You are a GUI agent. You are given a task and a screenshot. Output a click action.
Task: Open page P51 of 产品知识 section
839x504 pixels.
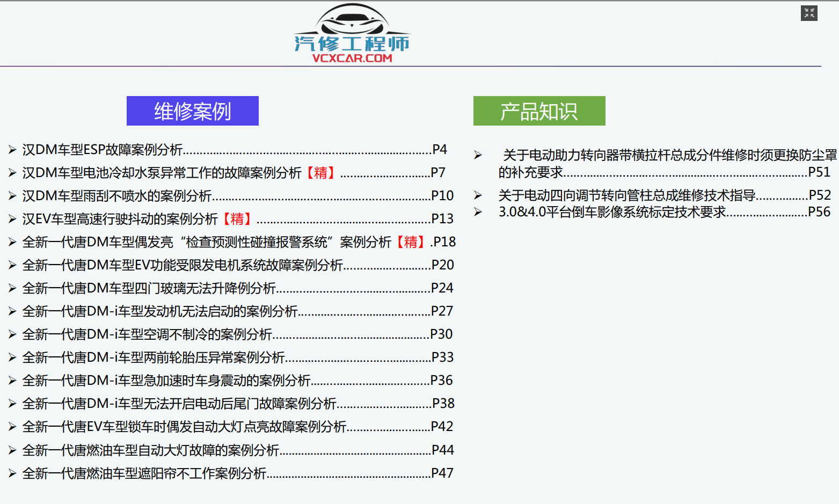pyautogui.click(x=820, y=173)
